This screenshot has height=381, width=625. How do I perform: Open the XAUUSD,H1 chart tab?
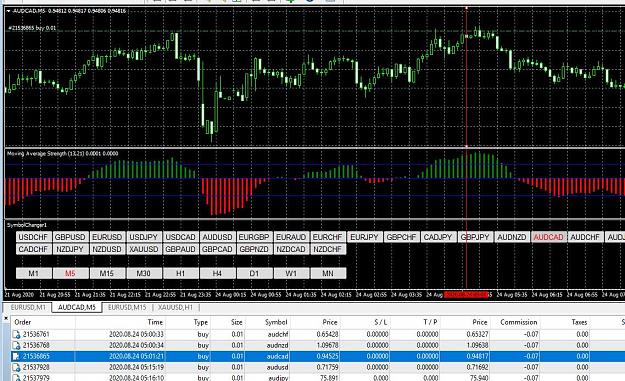point(176,307)
